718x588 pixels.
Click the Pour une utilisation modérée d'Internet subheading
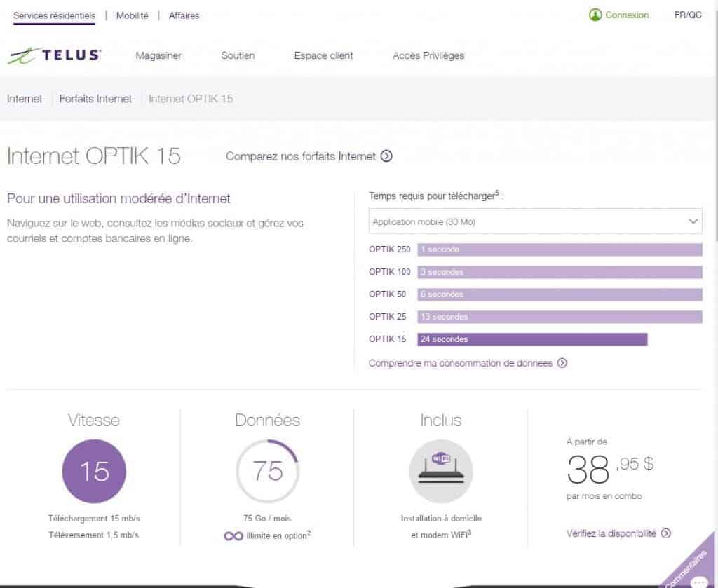tap(118, 198)
